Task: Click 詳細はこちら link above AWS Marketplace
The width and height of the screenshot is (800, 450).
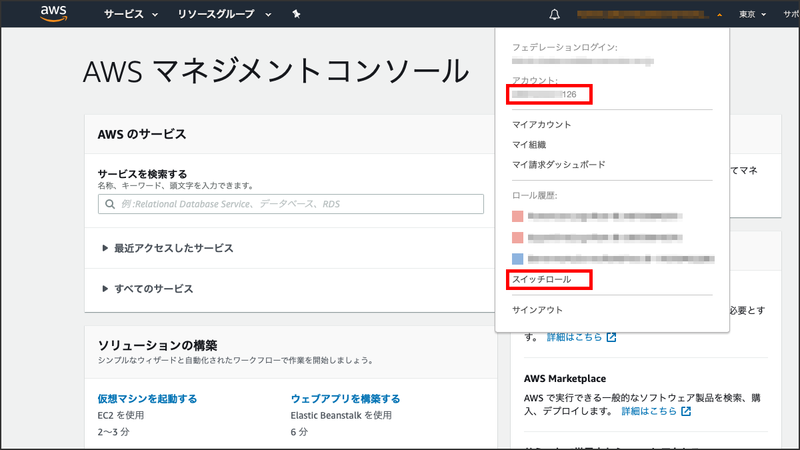Action: click(x=574, y=337)
